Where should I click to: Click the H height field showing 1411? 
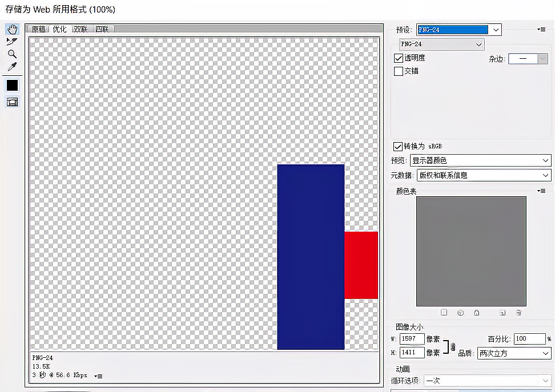412,353
